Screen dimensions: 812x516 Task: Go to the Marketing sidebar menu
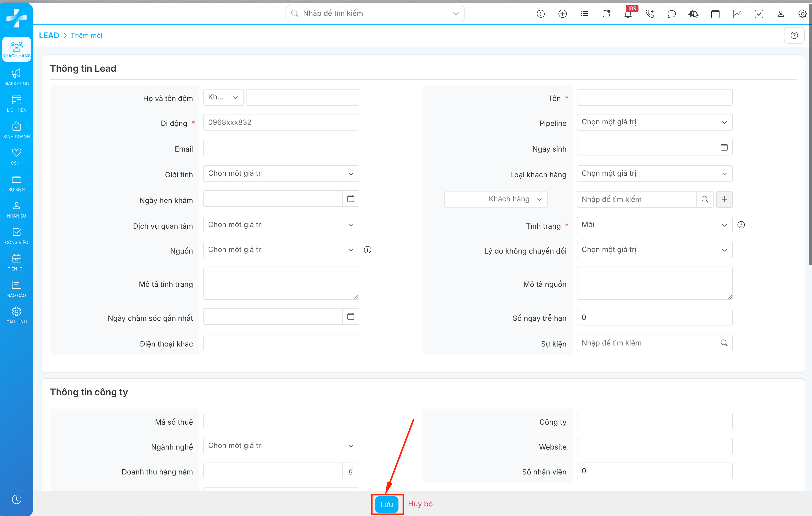17,77
